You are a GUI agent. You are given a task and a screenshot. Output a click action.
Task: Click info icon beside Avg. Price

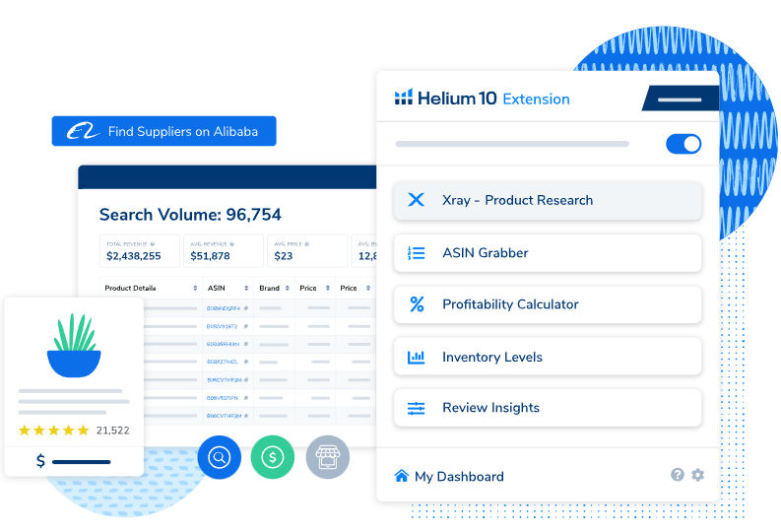[307, 244]
